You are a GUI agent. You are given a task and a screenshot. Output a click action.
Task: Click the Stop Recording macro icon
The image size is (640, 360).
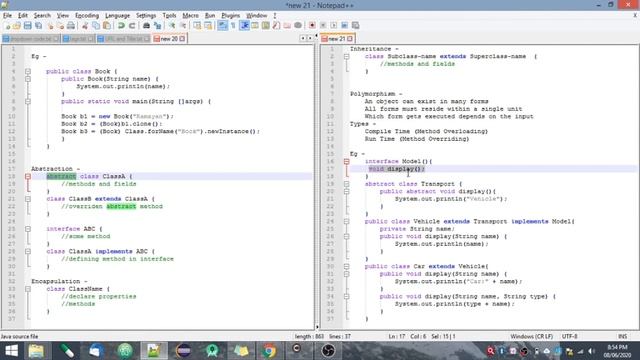[323, 26]
